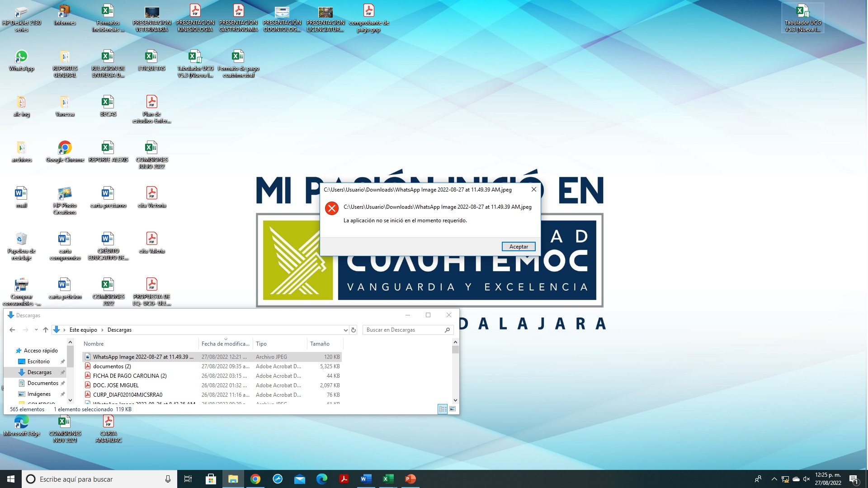Open the taskbar clock and date
Image resolution: width=868 pixels, height=488 pixels.
click(828, 479)
